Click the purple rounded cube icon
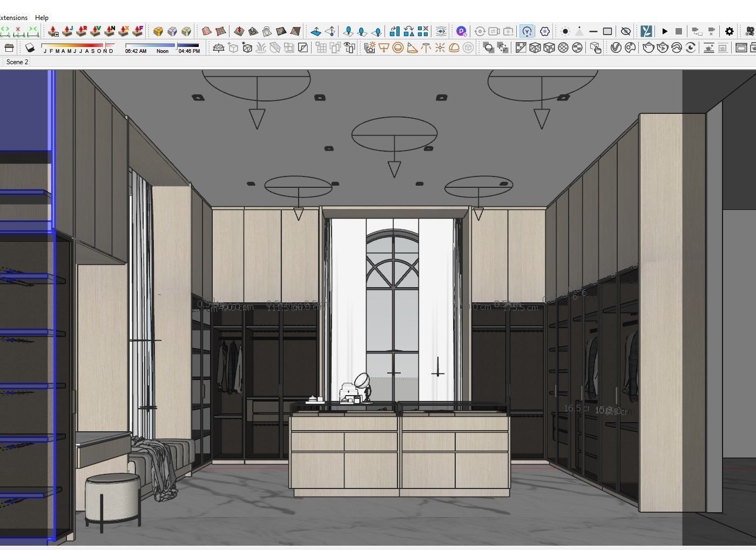756x550 pixels. [x=172, y=31]
